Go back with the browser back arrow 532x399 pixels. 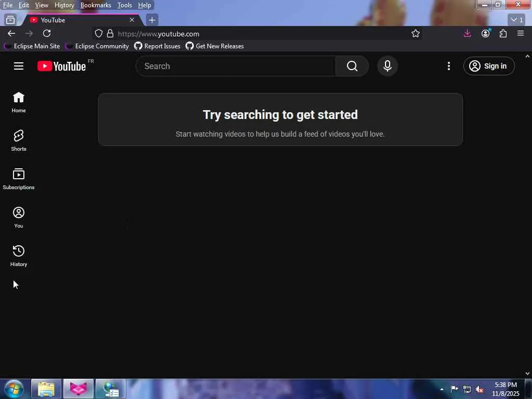[11, 33]
